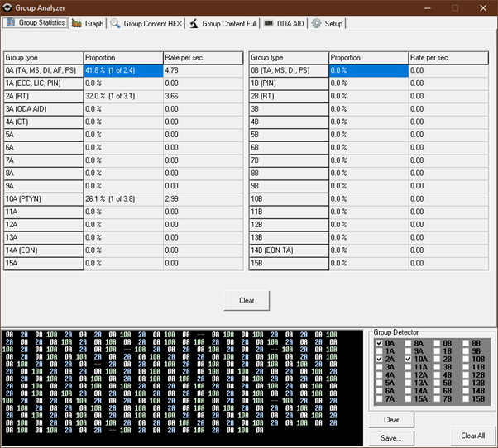This screenshot has width=498, height=448.
Task: Click the bar chart icon of the Graph tab
Action: pos(77,23)
